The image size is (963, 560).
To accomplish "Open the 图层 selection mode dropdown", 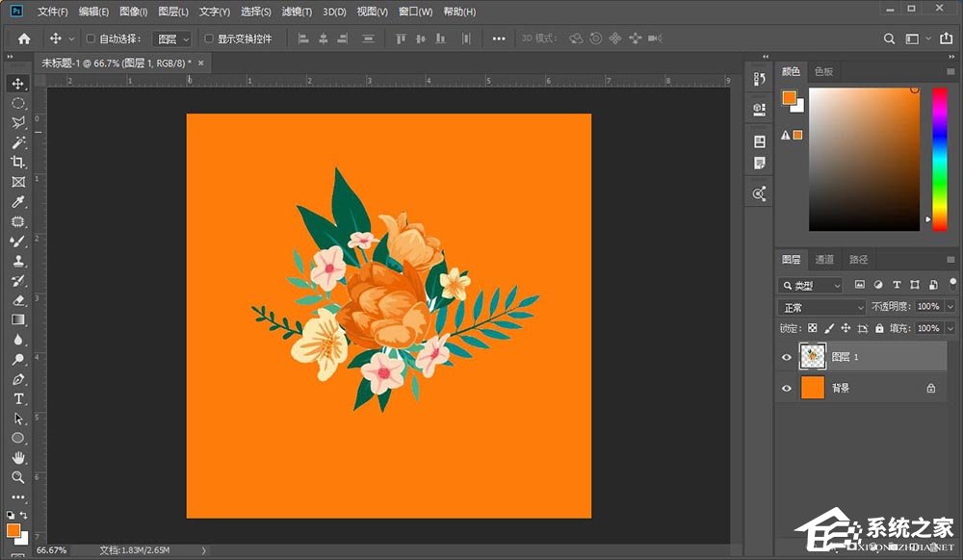I will click(x=171, y=38).
